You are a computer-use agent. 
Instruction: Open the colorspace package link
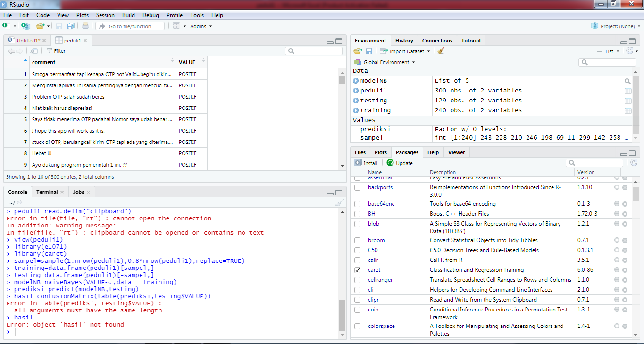381,326
